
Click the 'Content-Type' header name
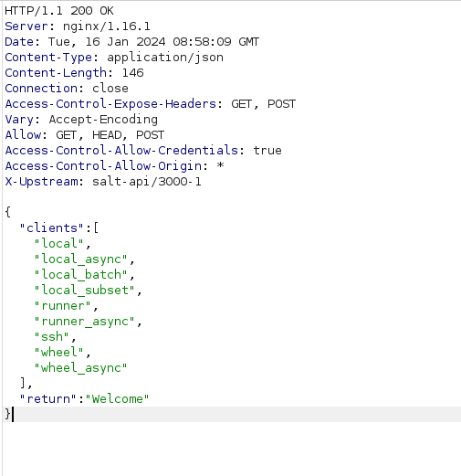coord(48,58)
